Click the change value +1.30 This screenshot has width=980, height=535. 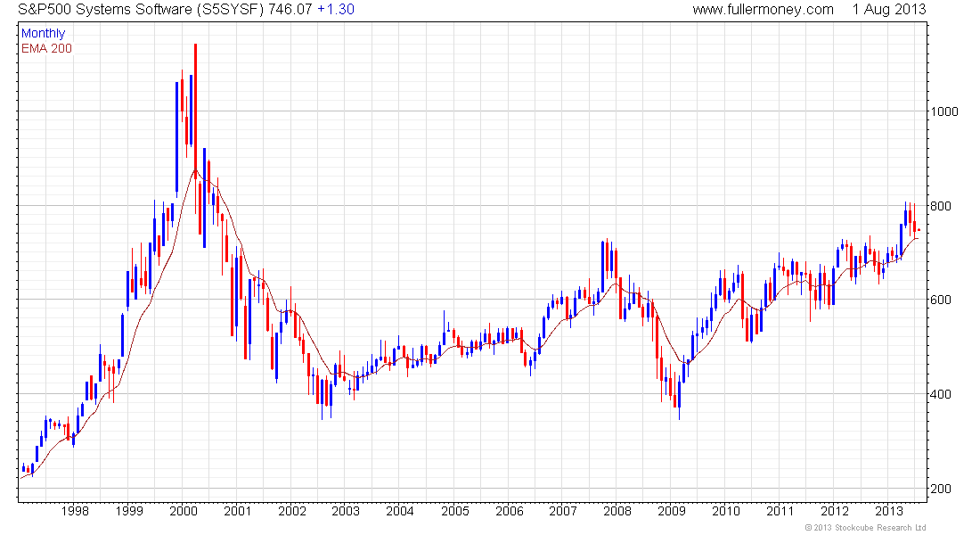coord(336,10)
